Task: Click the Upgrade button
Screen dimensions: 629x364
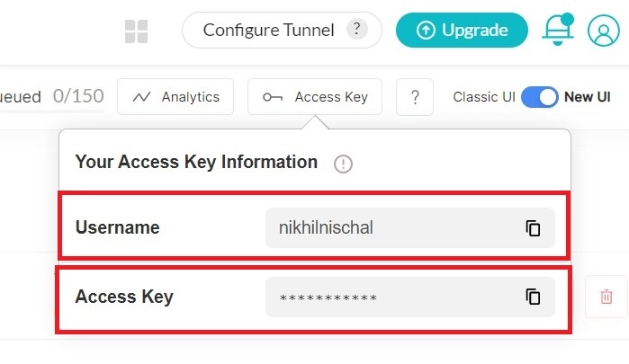Action: pyautogui.click(x=462, y=31)
